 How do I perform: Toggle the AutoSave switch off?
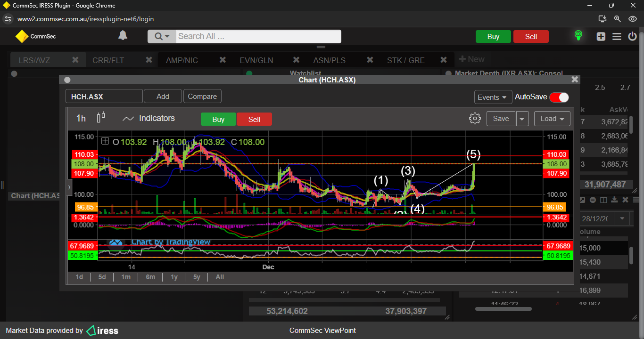pos(559,97)
